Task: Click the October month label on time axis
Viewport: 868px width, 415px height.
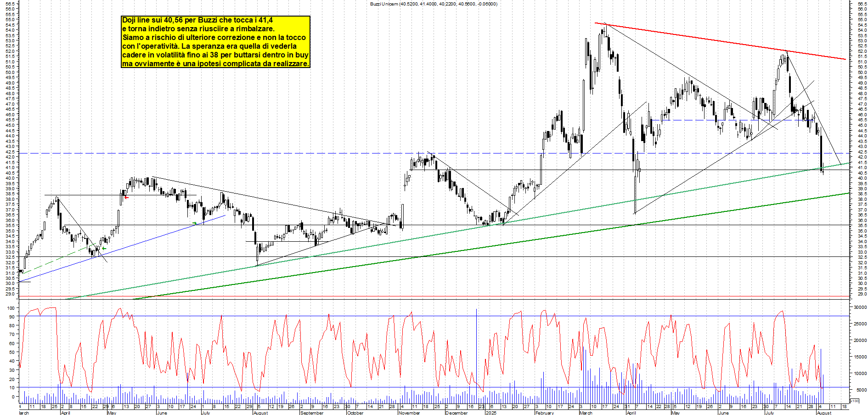Action: click(x=355, y=413)
